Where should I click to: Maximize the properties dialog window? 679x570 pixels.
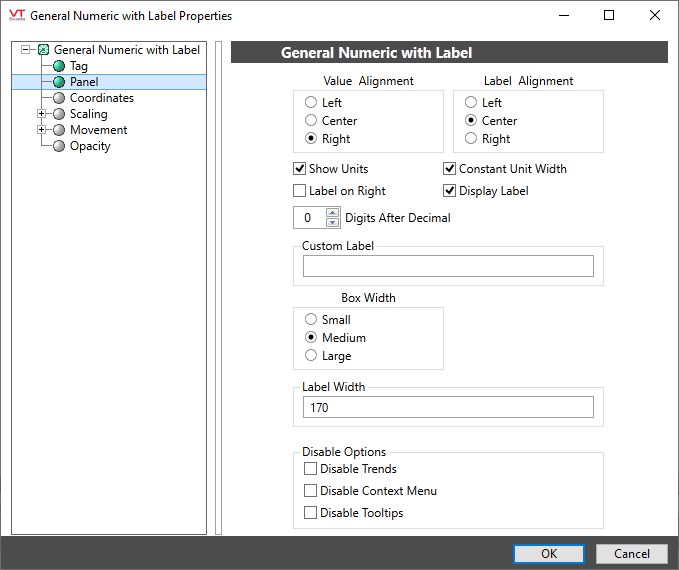pos(609,16)
